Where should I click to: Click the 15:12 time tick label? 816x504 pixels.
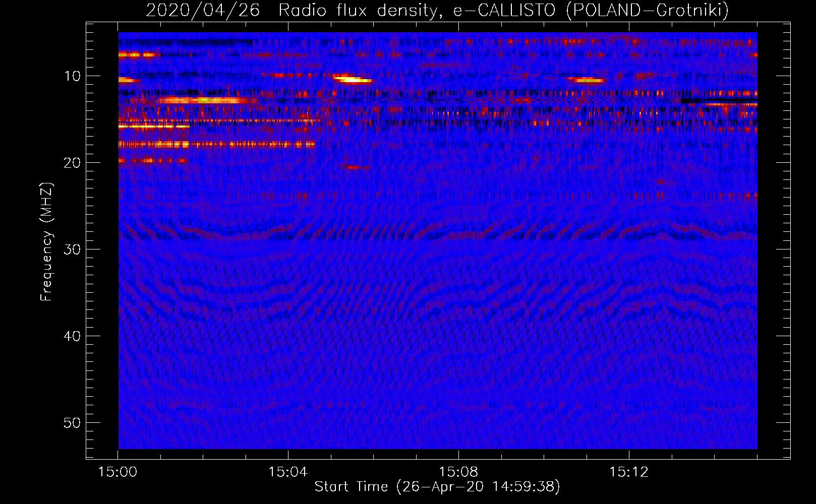pyautogui.click(x=629, y=472)
